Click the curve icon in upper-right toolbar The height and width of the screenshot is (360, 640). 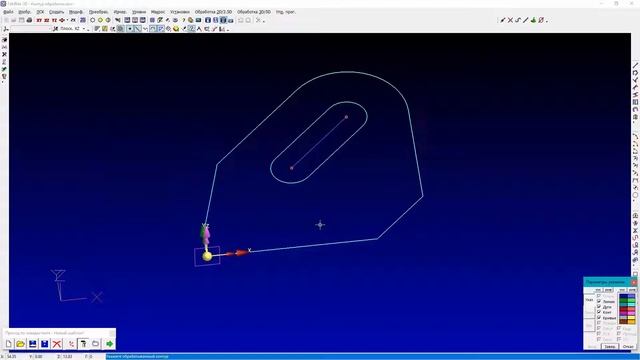click(x=518, y=20)
